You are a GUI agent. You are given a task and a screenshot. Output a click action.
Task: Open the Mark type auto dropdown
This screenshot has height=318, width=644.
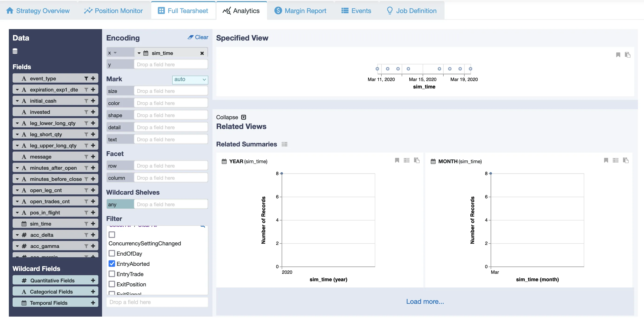(x=190, y=79)
